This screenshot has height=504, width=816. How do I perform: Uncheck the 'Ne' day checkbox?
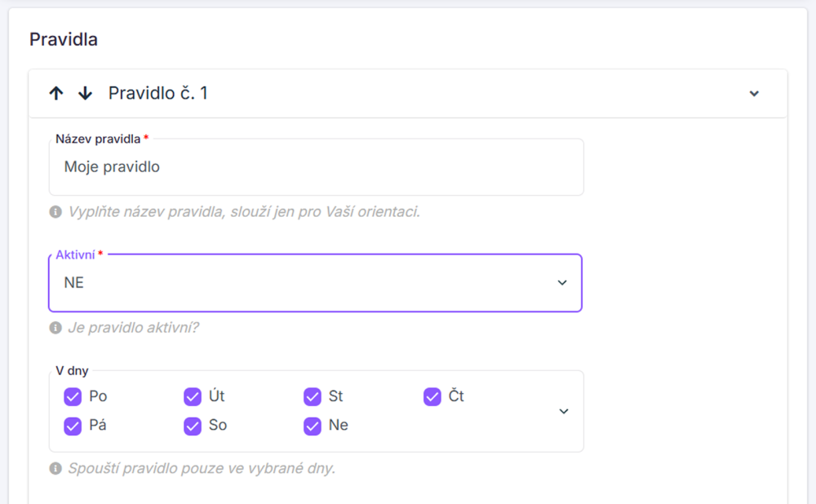coord(312,426)
